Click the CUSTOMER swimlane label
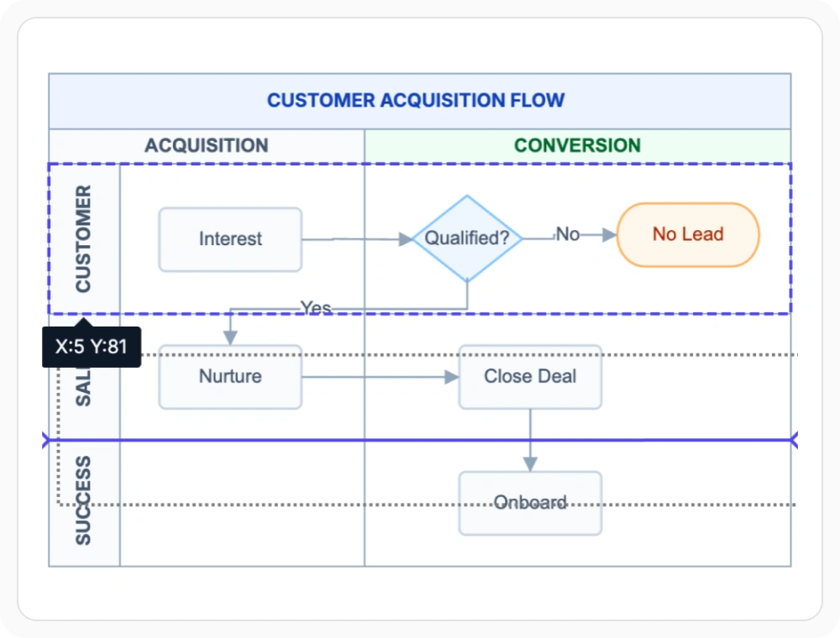 [x=83, y=238]
